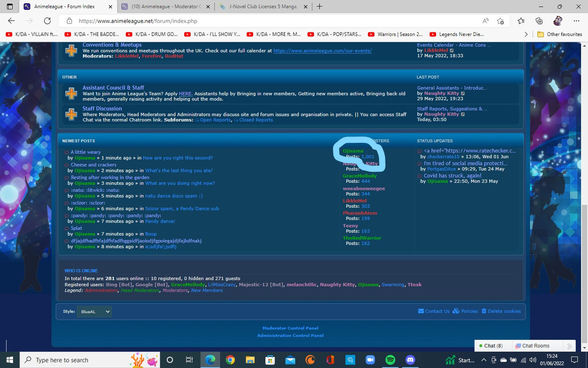Click view-latest-post icon next to 17 May LikkleMel

pos(452,50)
